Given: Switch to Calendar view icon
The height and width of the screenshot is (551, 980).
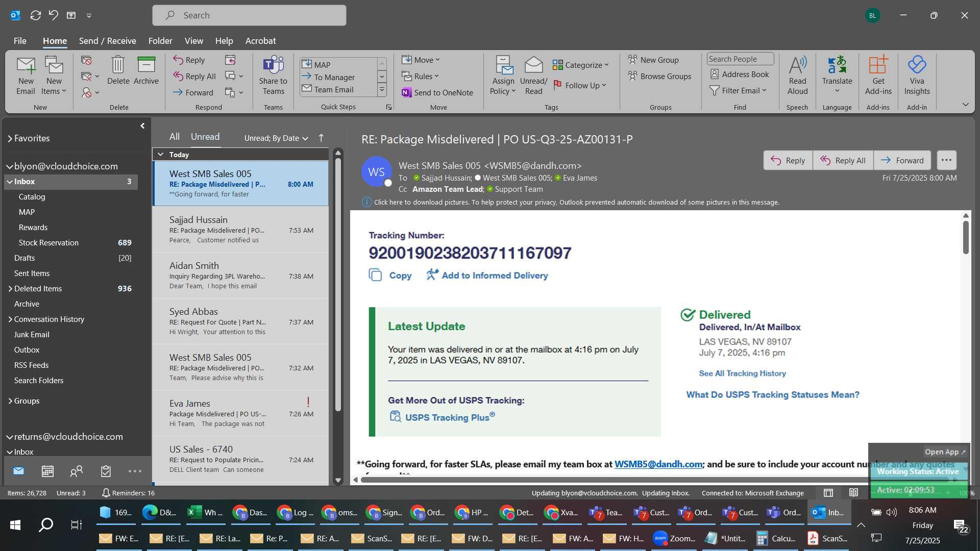Looking at the screenshot, I should pyautogui.click(x=47, y=471).
